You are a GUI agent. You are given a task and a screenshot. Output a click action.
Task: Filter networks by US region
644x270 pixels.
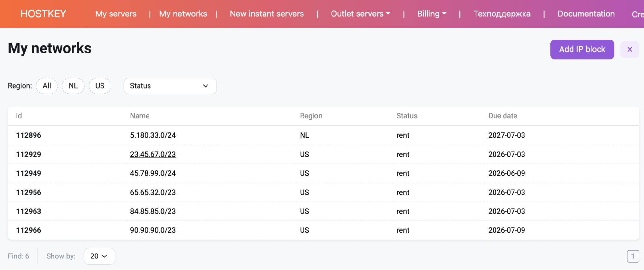coord(100,86)
